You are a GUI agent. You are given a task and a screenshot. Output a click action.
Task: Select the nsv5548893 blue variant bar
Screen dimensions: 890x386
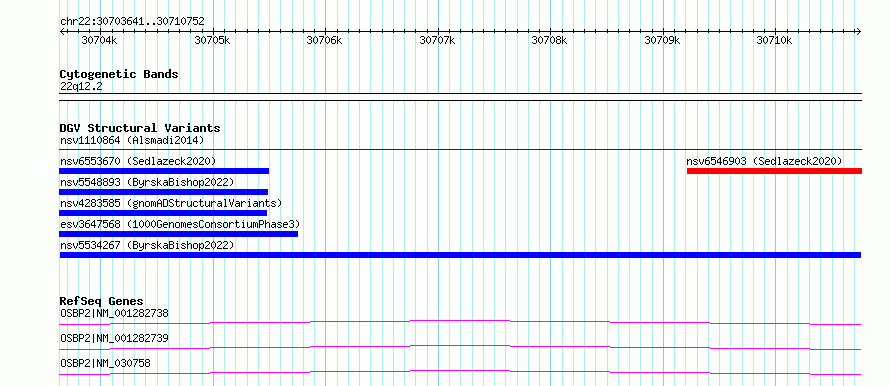[x=163, y=192]
